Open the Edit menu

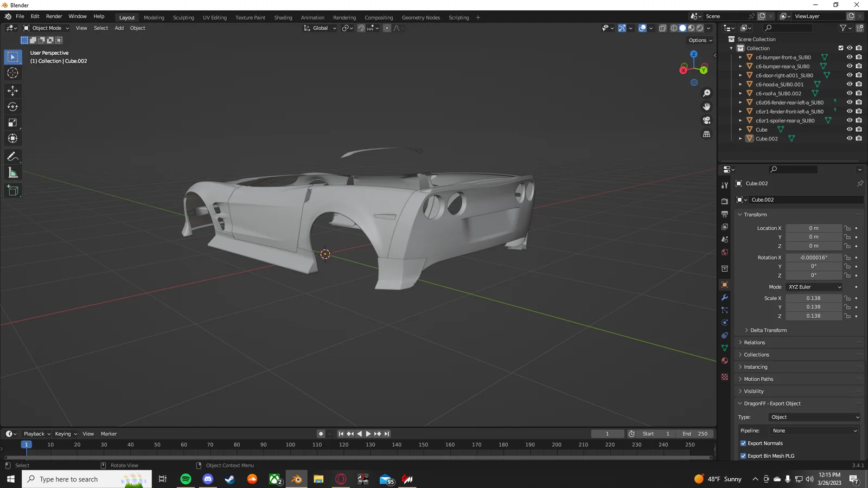coord(35,16)
